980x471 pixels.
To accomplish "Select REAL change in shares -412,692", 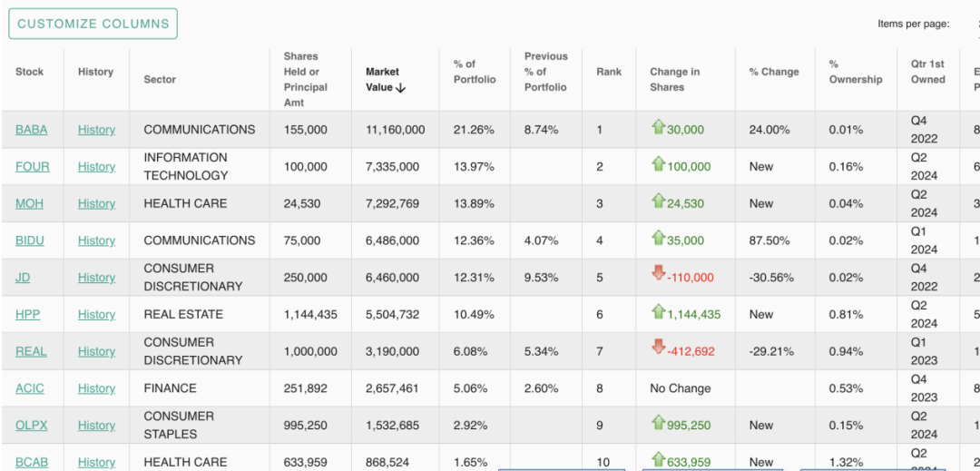I will point(691,351).
